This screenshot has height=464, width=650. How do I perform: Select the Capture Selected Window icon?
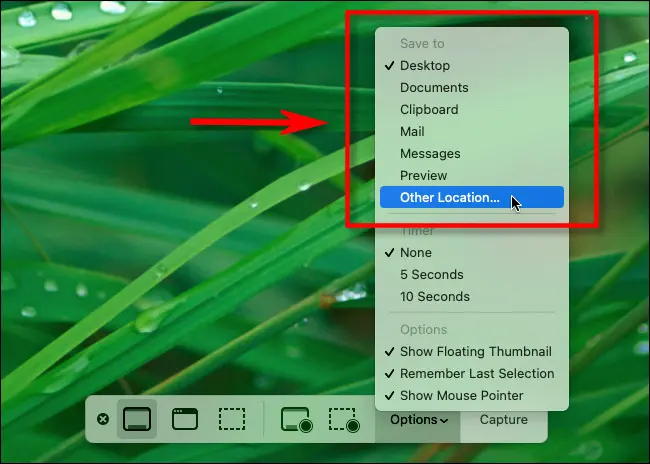click(x=185, y=419)
